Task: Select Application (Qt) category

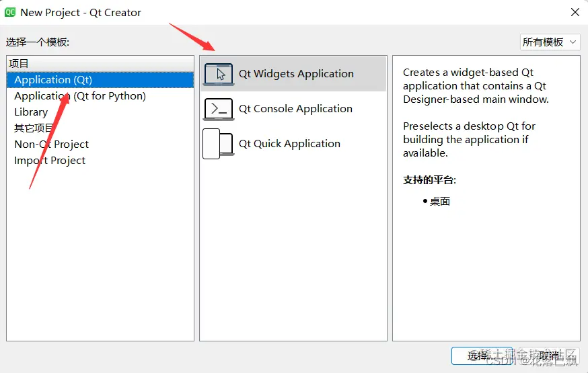Action: click(x=100, y=80)
